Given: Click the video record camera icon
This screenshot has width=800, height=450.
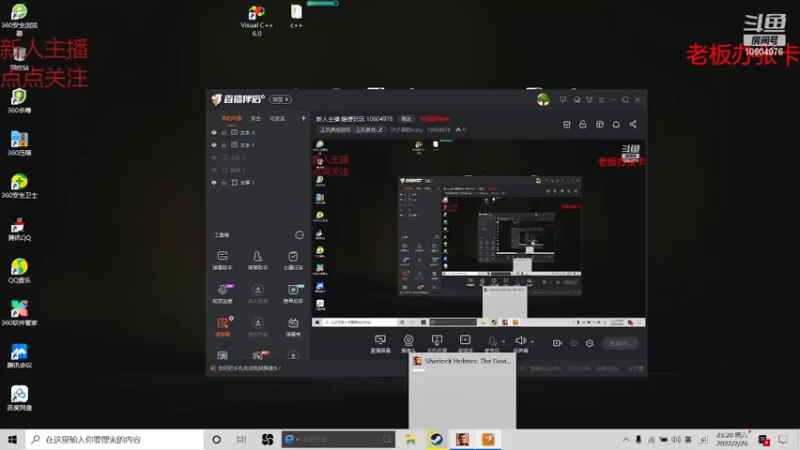Looking at the screenshot, I should (x=557, y=343).
